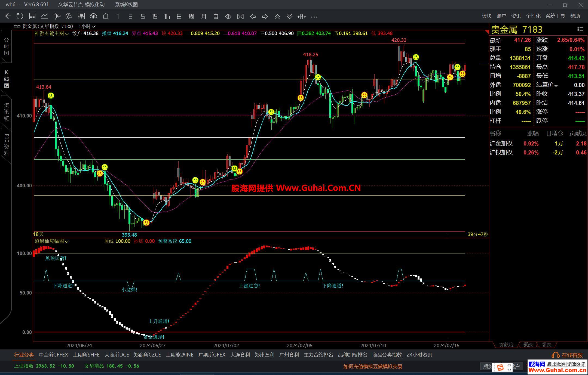Open the 个性化 menu

533,16
